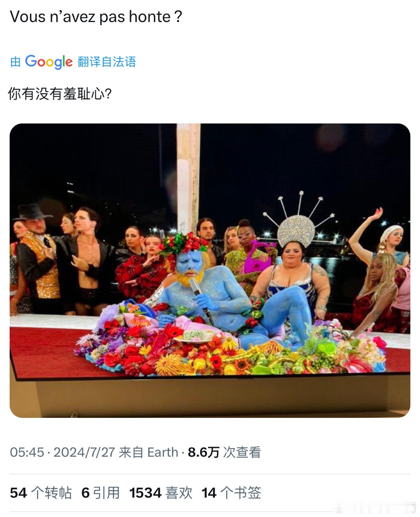Open the "来自 Earth" source label
Screen dimensions: 420x517
pyautogui.click(x=148, y=452)
